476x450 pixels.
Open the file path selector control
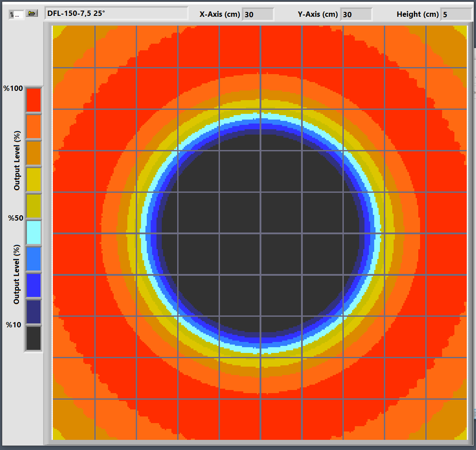pyautogui.click(x=16, y=15)
